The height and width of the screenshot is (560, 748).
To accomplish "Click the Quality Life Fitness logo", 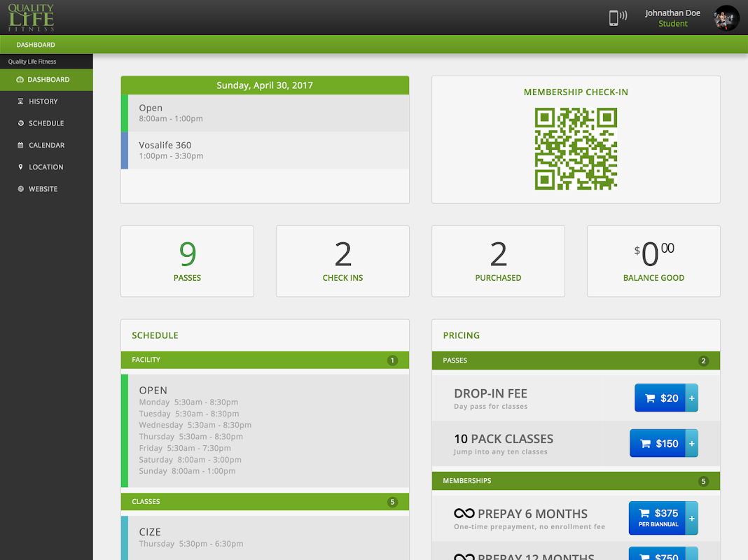I will (31, 17).
